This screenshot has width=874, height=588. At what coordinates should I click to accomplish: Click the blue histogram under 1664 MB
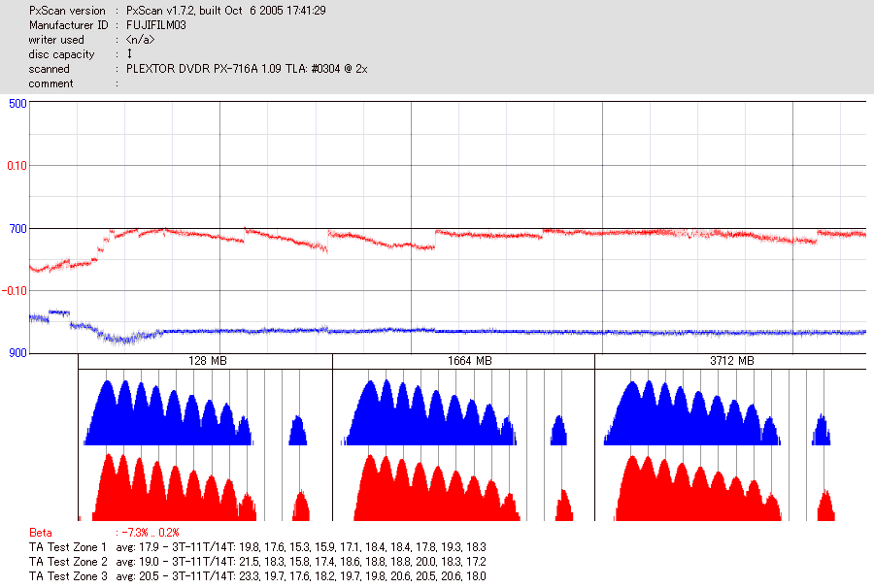point(428,412)
